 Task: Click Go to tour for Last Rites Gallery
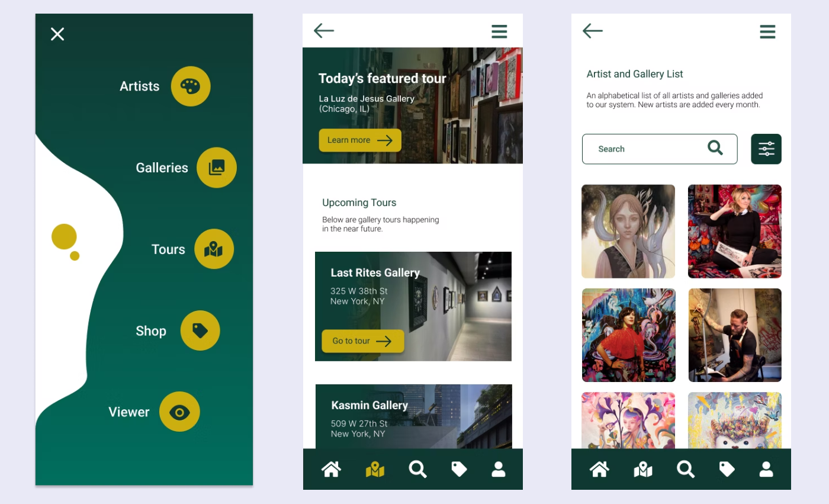tap(363, 341)
